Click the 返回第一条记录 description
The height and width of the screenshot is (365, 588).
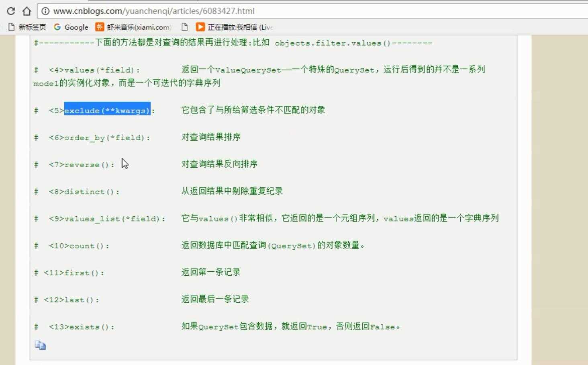pyautogui.click(x=211, y=272)
